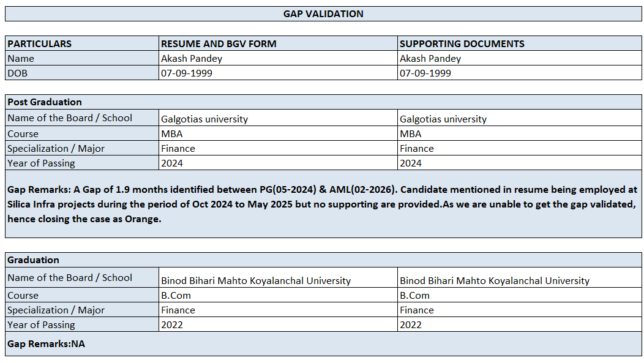Select the RESUME AND BGV FORM header

(x=219, y=43)
